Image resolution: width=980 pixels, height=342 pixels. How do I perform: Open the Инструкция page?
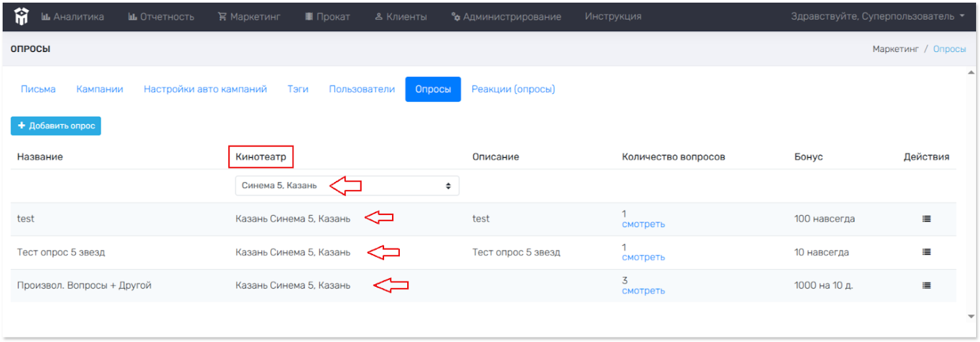coord(613,16)
